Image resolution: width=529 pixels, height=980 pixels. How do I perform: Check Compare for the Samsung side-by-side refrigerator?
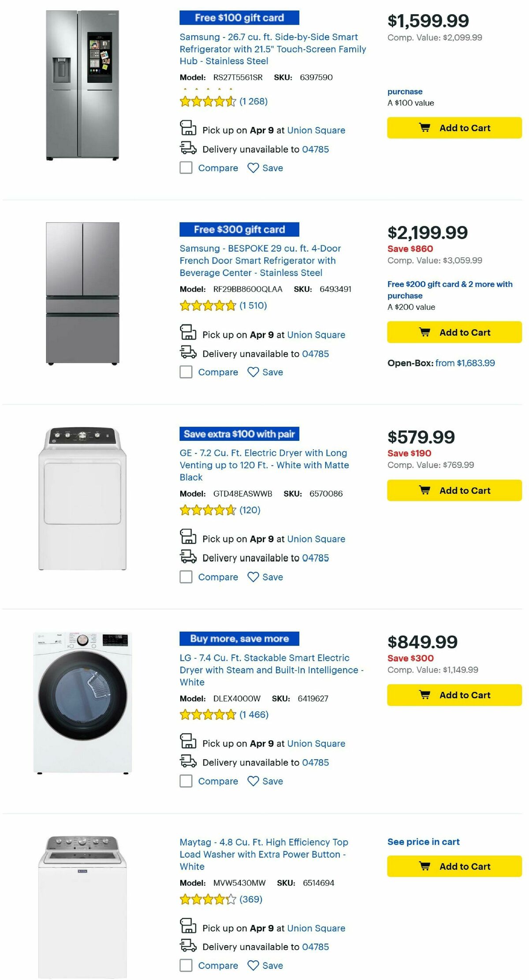[x=186, y=168]
